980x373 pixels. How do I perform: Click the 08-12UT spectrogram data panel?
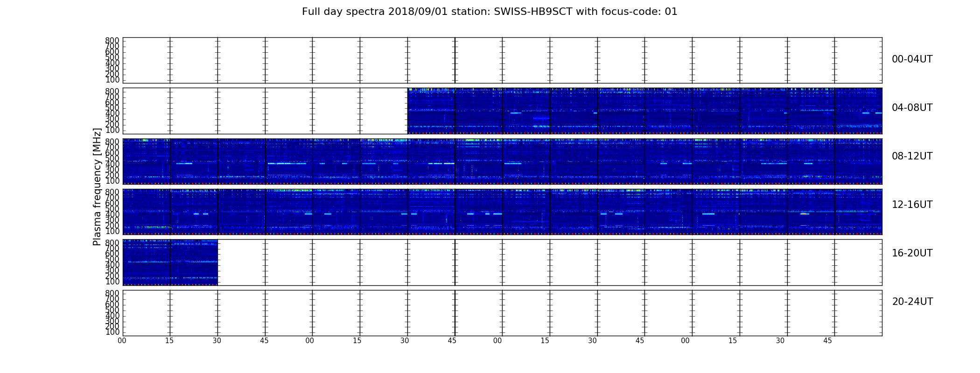(x=502, y=161)
